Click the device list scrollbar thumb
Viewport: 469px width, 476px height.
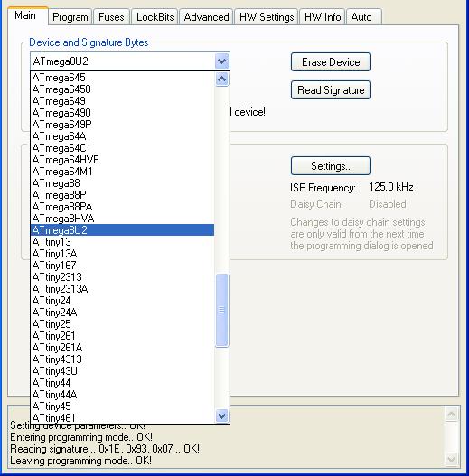pos(221,310)
